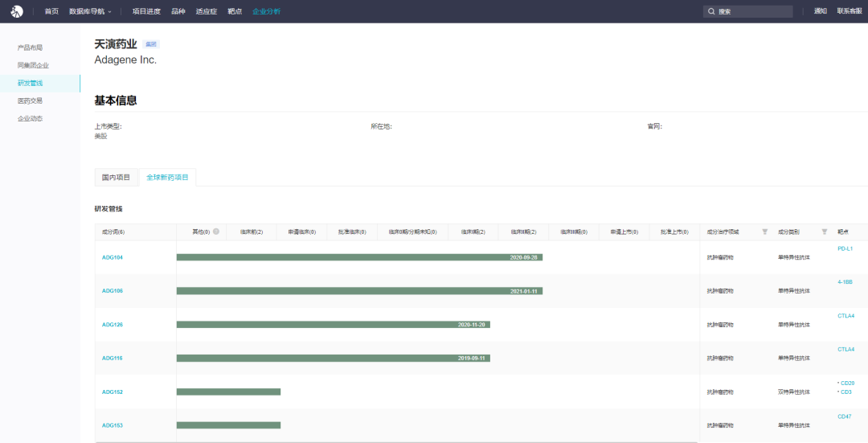Click 抗肿瘤药物 in the ADG106 row
The image size is (868, 443).
point(720,291)
